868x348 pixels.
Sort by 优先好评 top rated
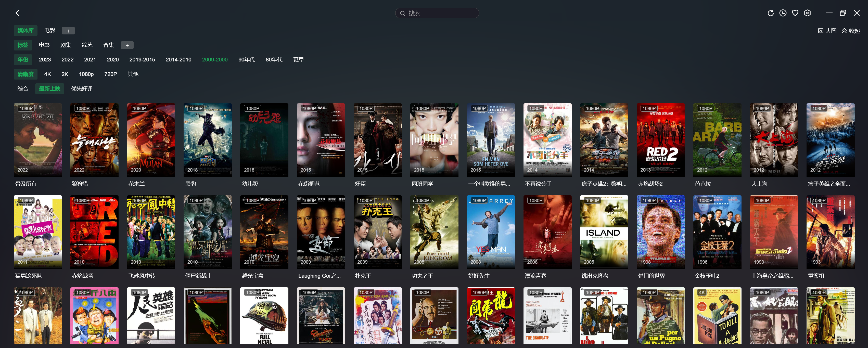(82, 89)
